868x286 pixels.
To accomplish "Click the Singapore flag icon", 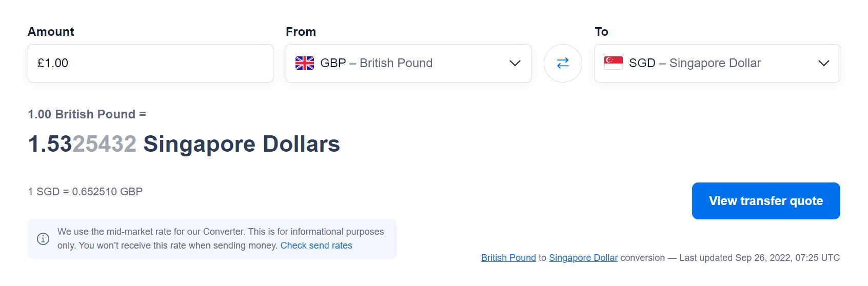I will pos(614,63).
